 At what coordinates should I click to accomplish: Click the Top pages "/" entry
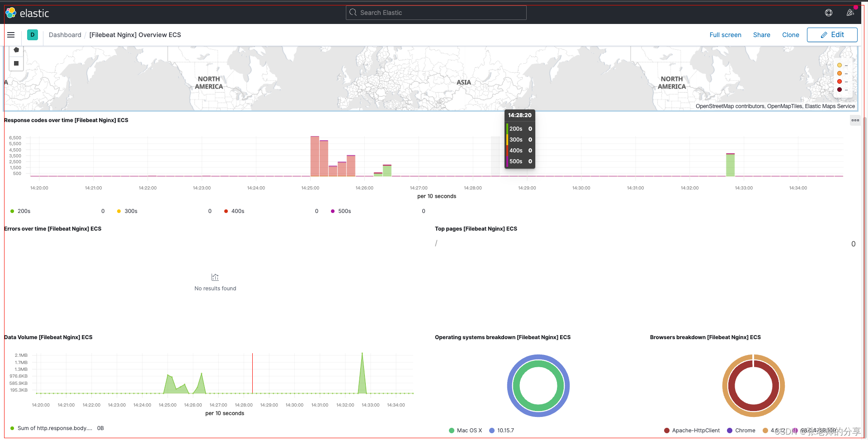436,243
